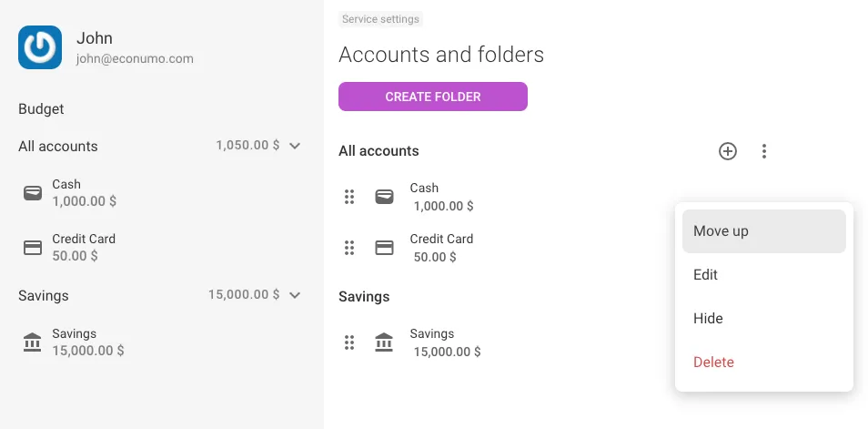This screenshot has width=868, height=429.
Task: Click the Savings folder heading in settings
Action: (x=364, y=297)
